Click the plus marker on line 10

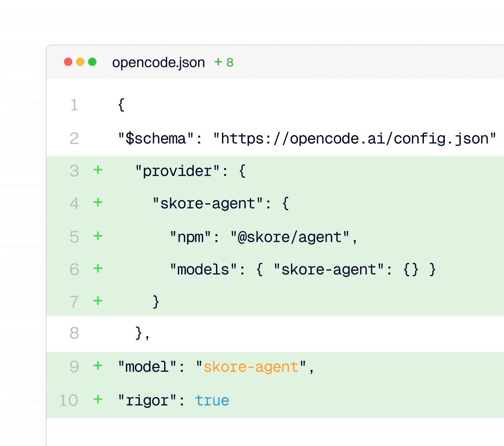click(x=98, y=399)
